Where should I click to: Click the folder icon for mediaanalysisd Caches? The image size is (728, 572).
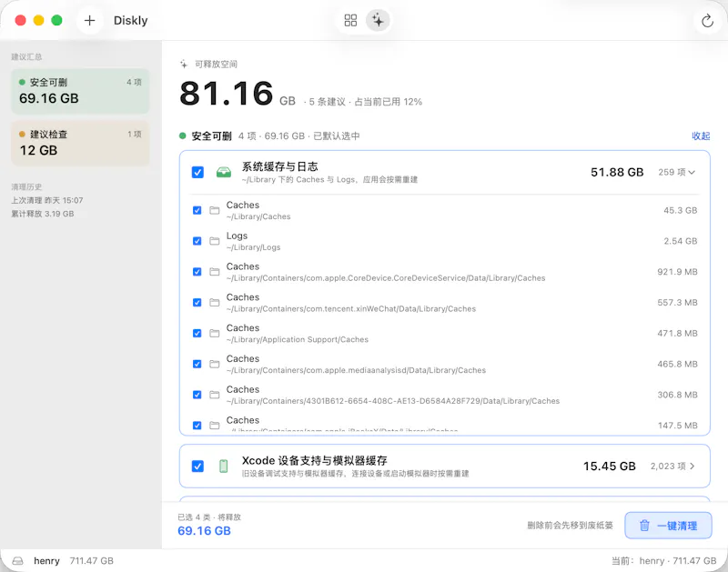(x=215, y=364)
